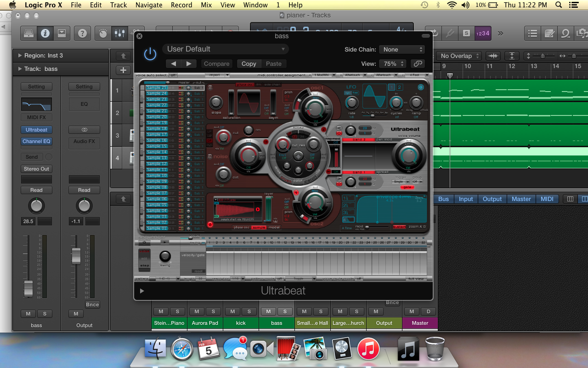Image resolution: width=588 pixels, height=368 pixels.
Task: Open the Side Chain None dropdown
Action: [402, 49]
